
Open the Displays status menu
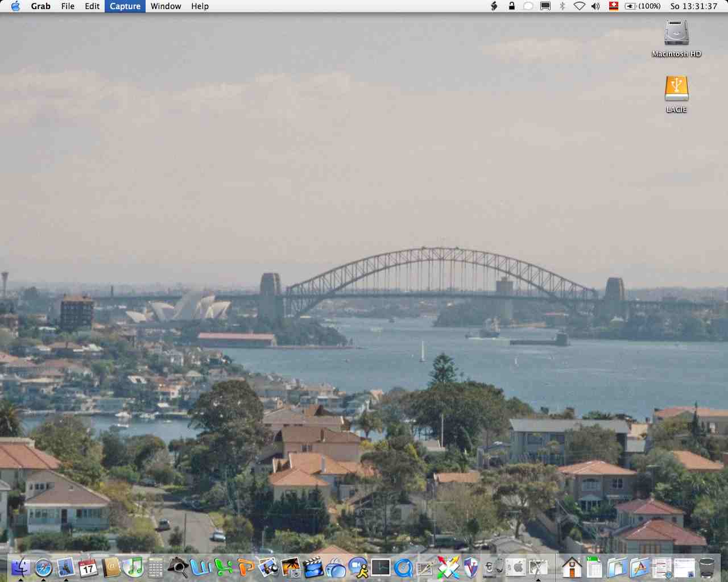click(545, 6)
